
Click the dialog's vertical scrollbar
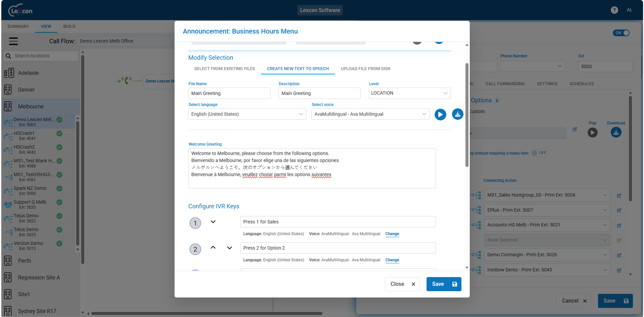click(x=467, y=115)
